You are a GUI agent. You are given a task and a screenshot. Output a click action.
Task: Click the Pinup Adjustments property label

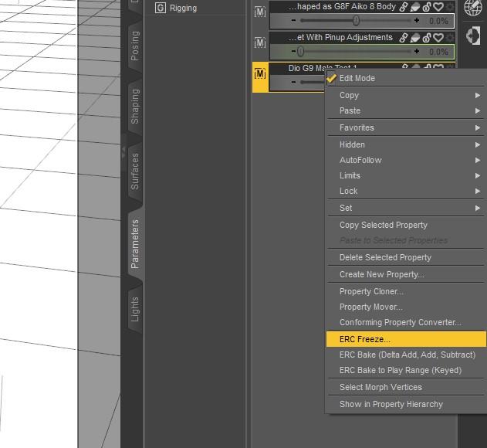click(x=340, y=37)
